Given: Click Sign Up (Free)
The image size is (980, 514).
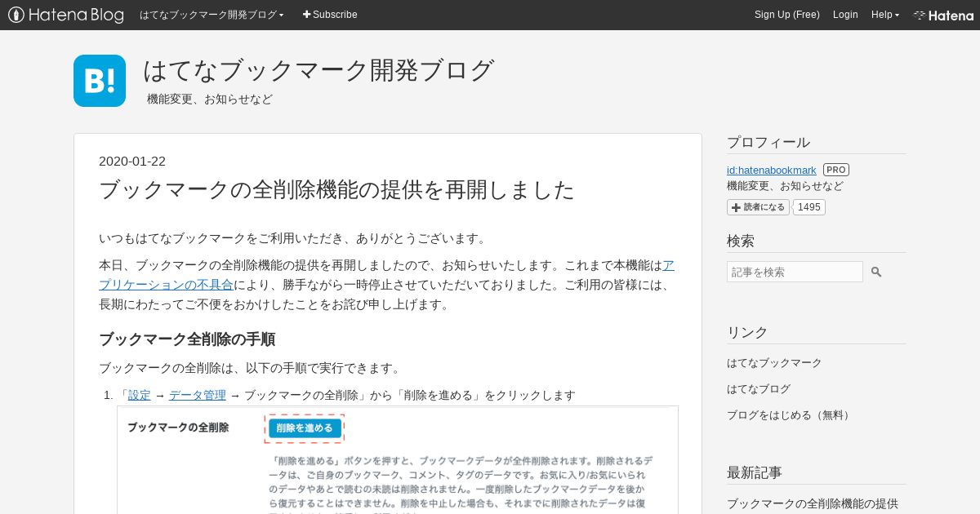Looking at the screenshot, I should click(787, 15).
